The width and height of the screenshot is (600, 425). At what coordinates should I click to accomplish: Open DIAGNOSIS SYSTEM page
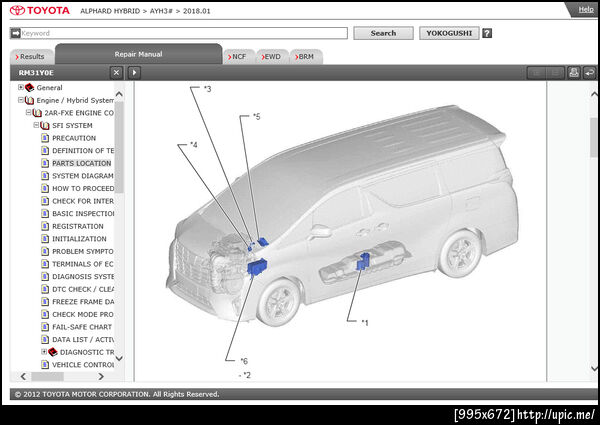click(83, 277)
